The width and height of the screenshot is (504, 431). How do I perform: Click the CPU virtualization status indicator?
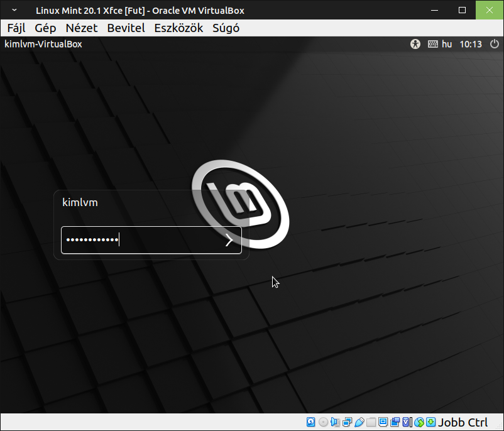(407, 422)
